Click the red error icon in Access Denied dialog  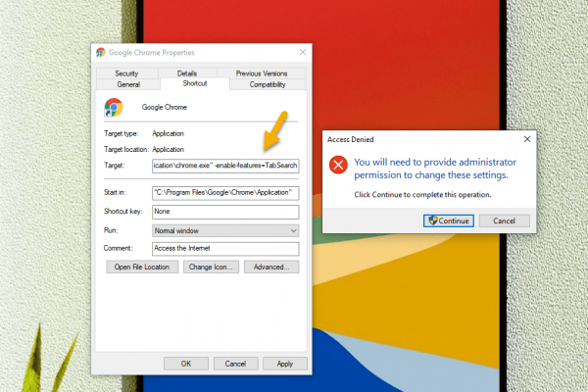click(x=338, y=165)
